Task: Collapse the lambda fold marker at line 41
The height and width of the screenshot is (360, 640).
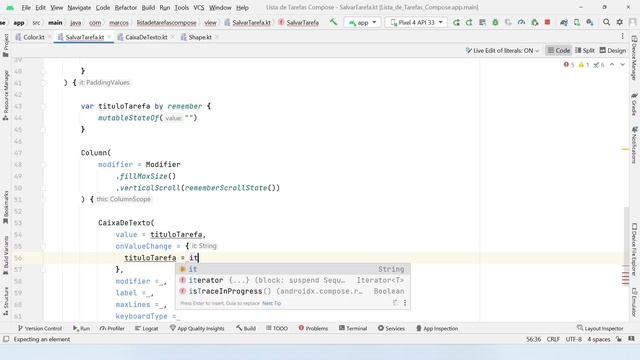Action: [43, 83]
